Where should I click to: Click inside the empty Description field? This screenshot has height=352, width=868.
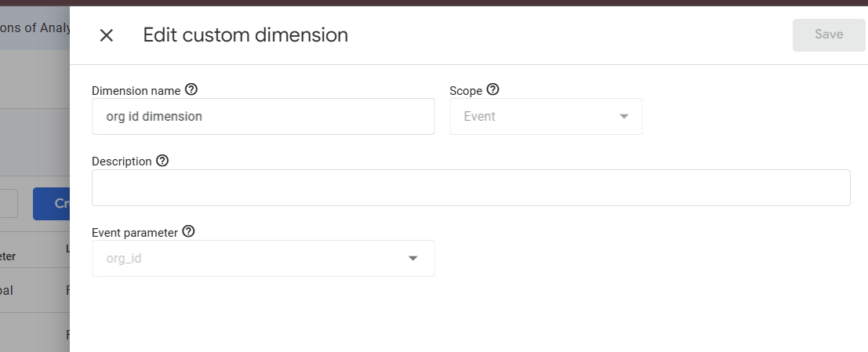(x=471, y=187)
